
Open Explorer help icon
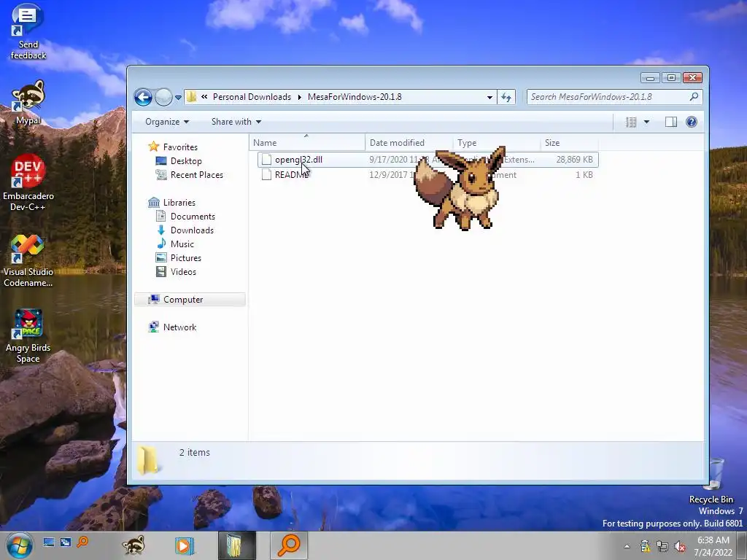point(692,122)
